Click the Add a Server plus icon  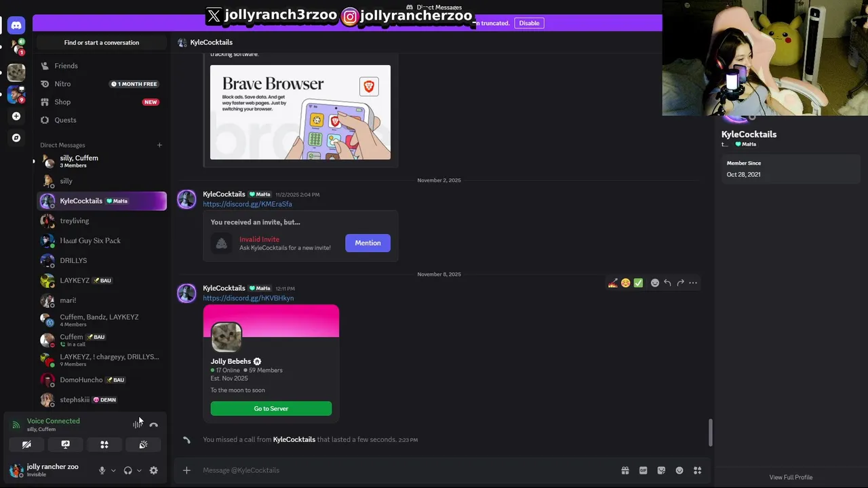[x=16, y=116]
